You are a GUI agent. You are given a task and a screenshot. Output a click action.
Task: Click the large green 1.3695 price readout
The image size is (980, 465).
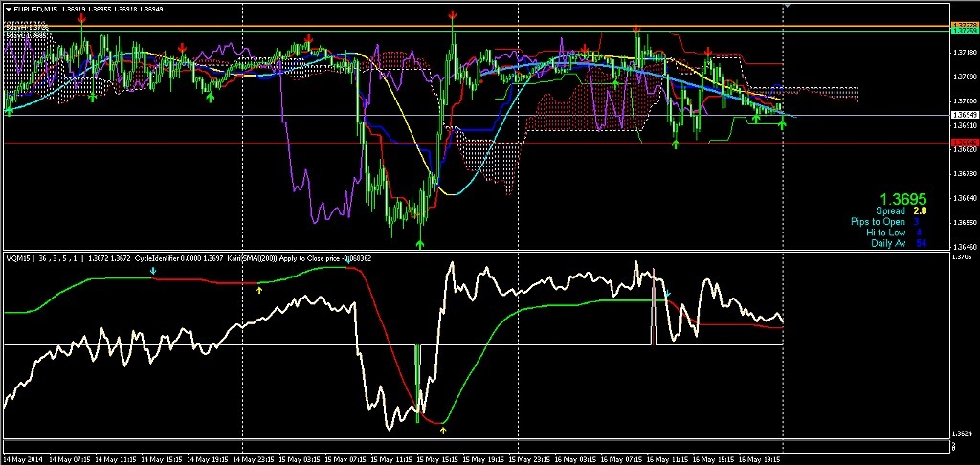(904, 199)
